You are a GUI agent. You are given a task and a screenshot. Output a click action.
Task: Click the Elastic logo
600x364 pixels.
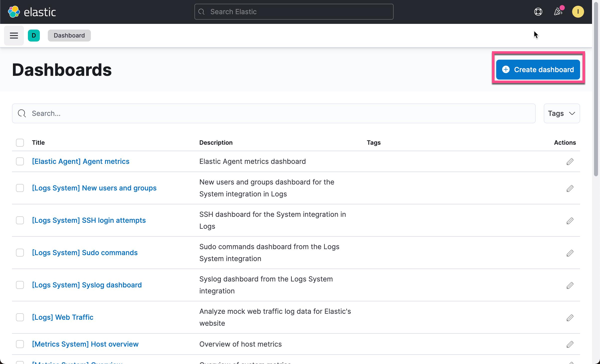click(32, 12)
